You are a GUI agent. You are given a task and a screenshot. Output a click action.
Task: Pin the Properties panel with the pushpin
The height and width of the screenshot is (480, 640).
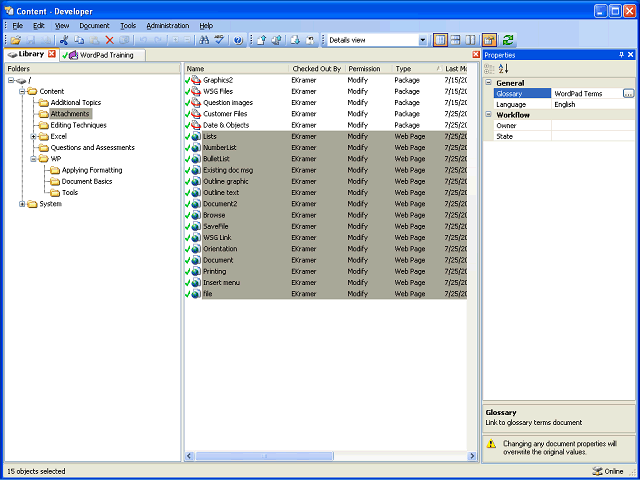point(622,55)
